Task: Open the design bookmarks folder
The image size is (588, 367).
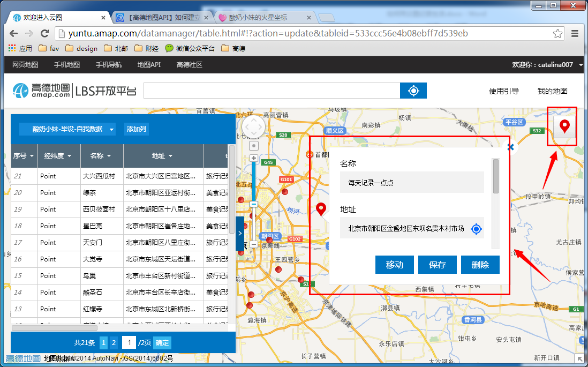Action: (x=81, y=48)
